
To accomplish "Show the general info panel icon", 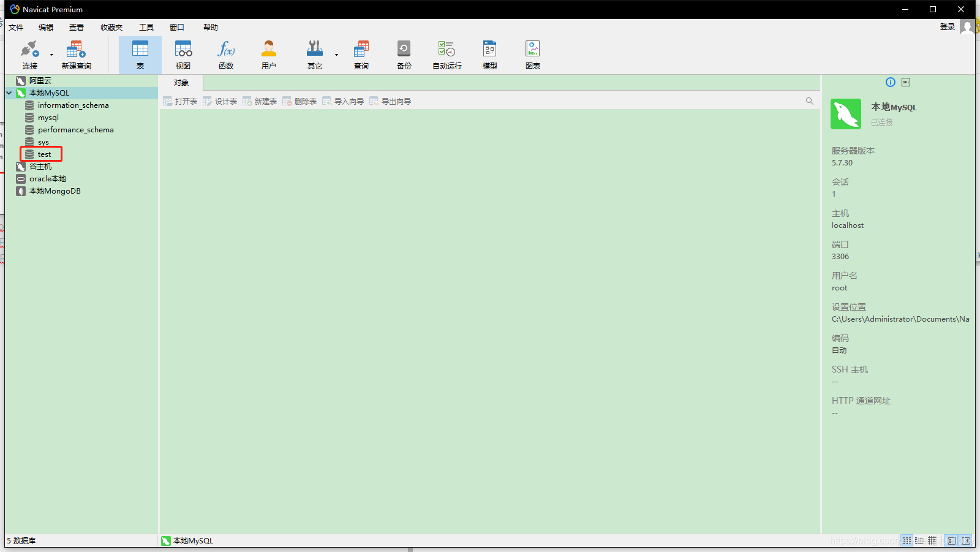I will (x=891, y=82).
